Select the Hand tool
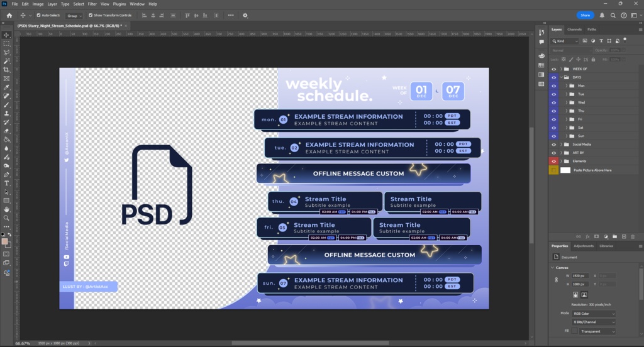Viewport: 644px width, 347px height. pyautogui.click(x=6, y=209)
